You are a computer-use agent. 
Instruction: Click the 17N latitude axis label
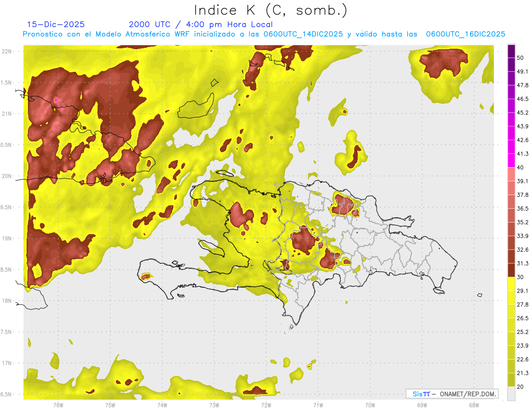[x=7, y=363]
